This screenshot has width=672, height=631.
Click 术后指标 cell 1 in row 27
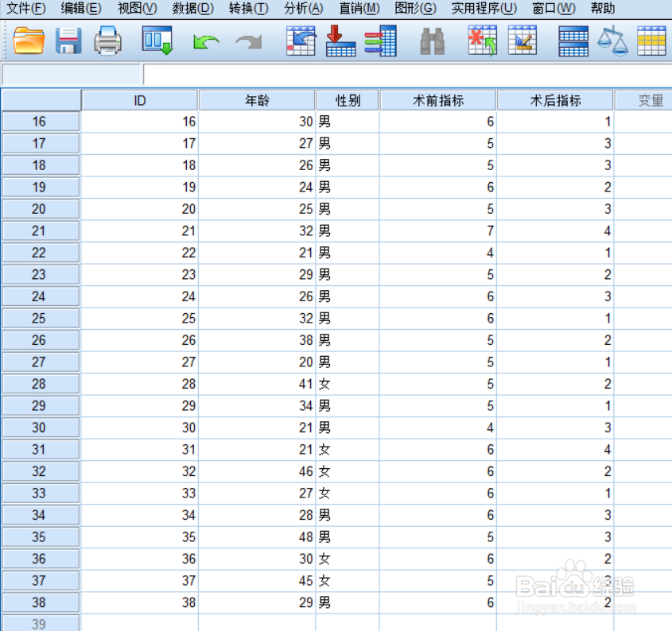pyautogui.click(x=555, y=362)
